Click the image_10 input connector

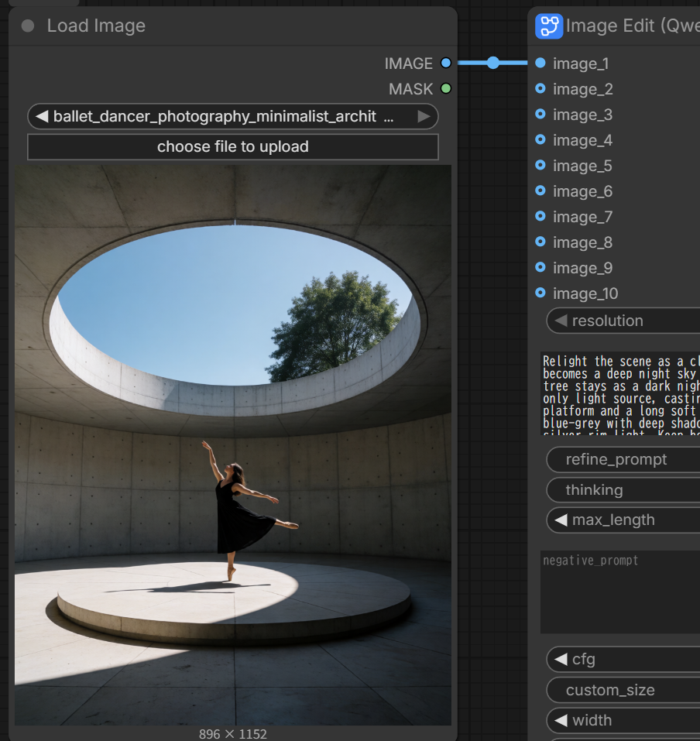click(540, 293)
